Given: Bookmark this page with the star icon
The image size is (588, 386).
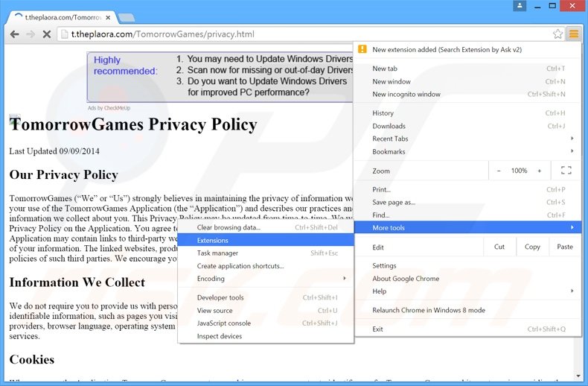Looking at the screenshot, I should pos(557,34).
